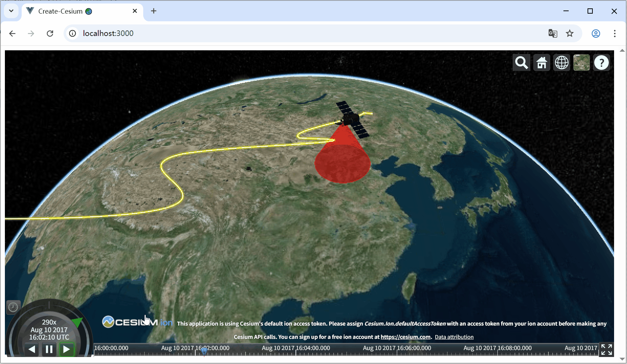Image resolution: width=627 pixels, height=364 pixels.
Task: Click the reverse play button
Action: click(x=32, y=349)
